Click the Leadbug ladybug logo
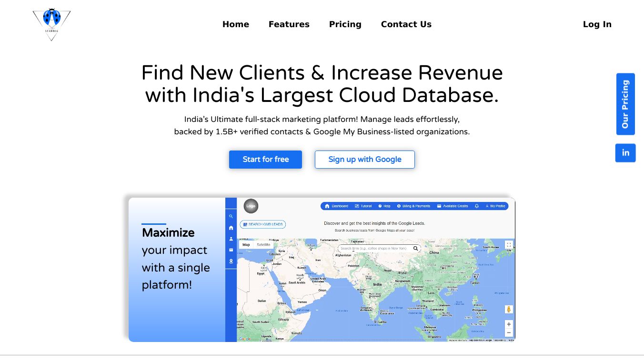Image resolution: width=644 pixels, height=362 pixels. click(51, 24)
